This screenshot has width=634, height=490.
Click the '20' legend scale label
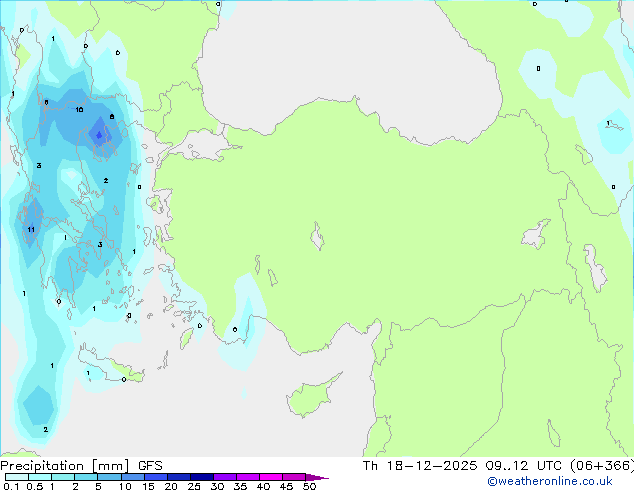tap(171, 486)
